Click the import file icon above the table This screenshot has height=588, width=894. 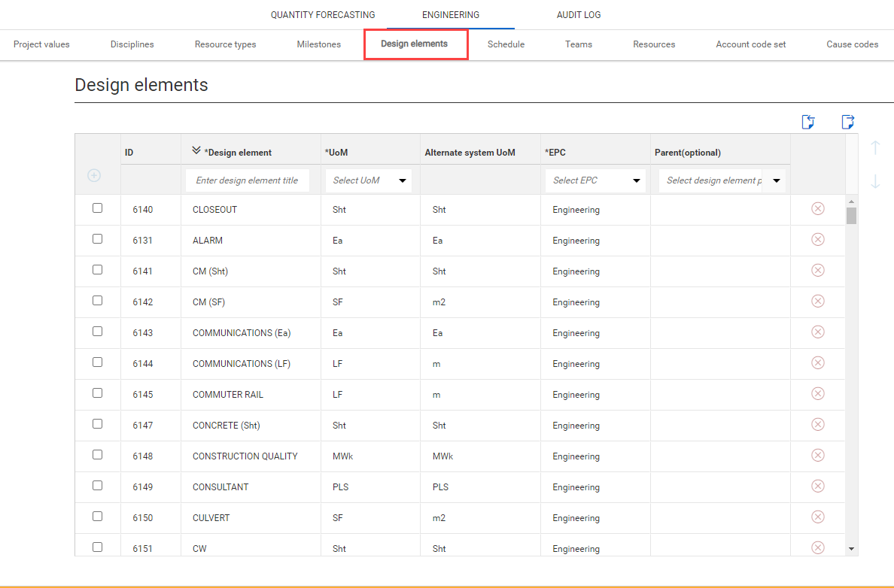pos(808,122)
